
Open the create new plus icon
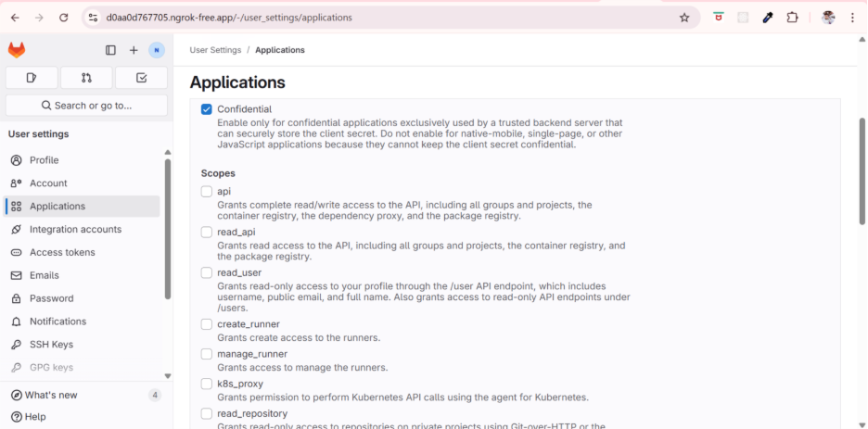coord(134,50)
